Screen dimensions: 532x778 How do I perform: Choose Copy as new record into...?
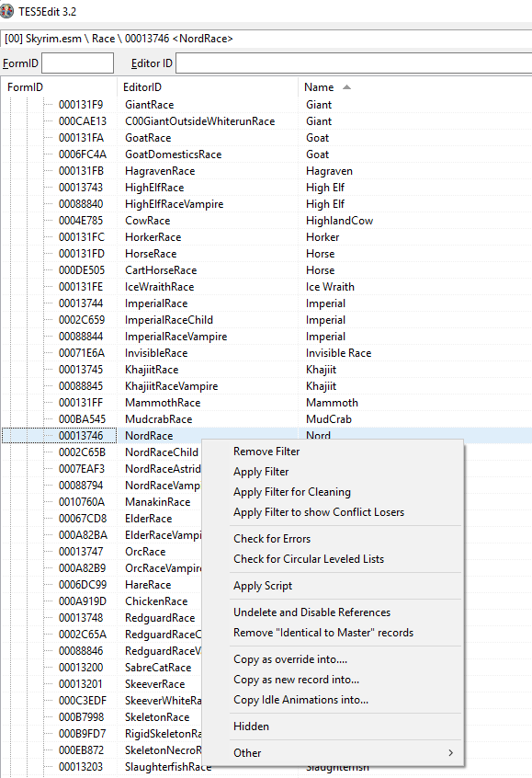296,680
